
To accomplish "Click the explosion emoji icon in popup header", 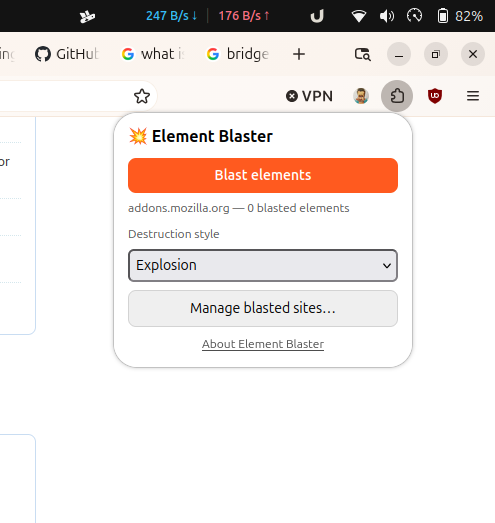I will (138, 136).
